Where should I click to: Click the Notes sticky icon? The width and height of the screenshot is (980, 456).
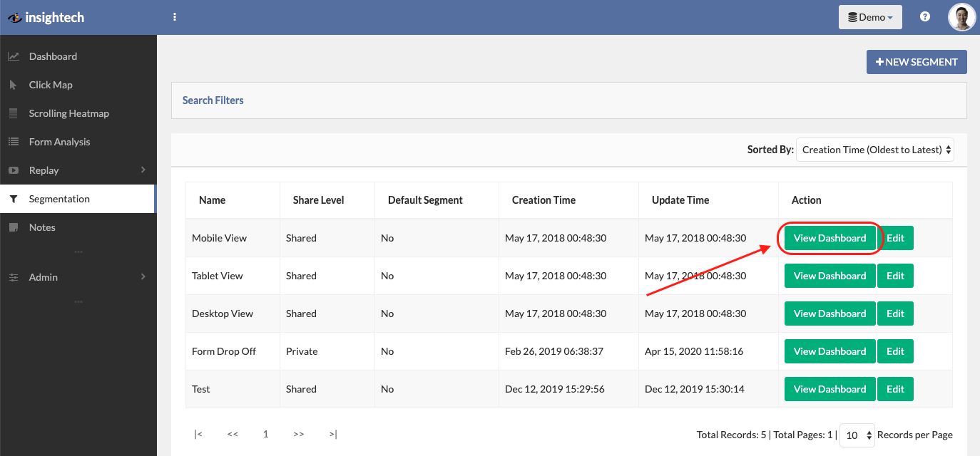14,227
